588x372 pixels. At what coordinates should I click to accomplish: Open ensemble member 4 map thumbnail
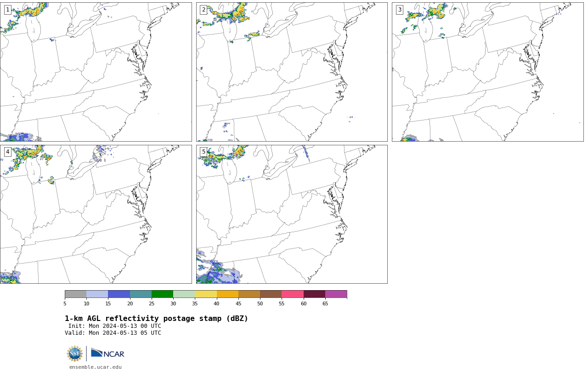96,214
